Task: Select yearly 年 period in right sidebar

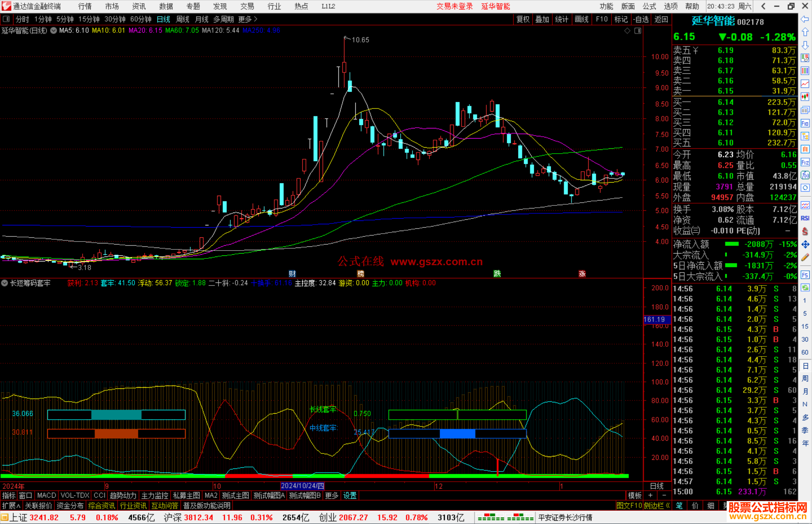Action: tap(805, 443)
